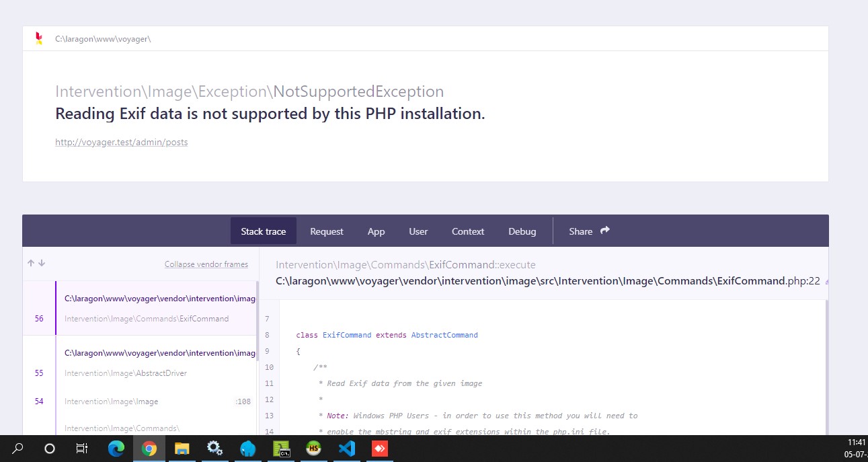Screen dimensions: 868x462
Task: Click the taskbar clock showing 11:41
Action: 857,442
